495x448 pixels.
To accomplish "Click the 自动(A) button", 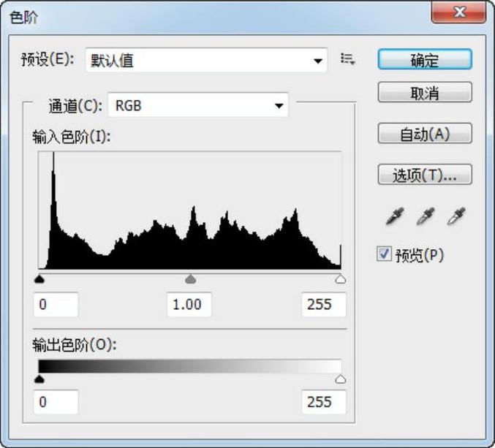I will pos(425,134).
